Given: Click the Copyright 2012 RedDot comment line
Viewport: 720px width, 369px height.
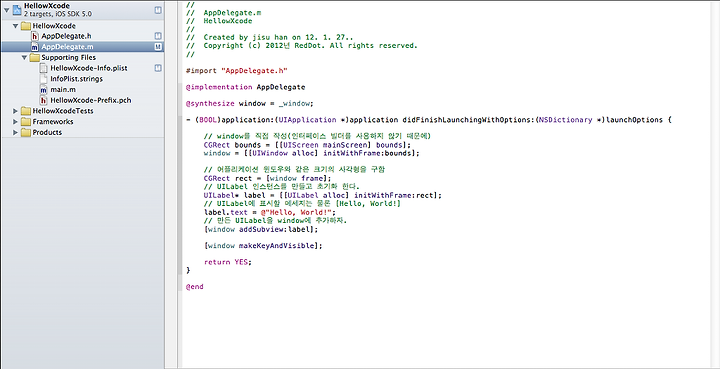Looking at the screenshot, I should 302,45.
